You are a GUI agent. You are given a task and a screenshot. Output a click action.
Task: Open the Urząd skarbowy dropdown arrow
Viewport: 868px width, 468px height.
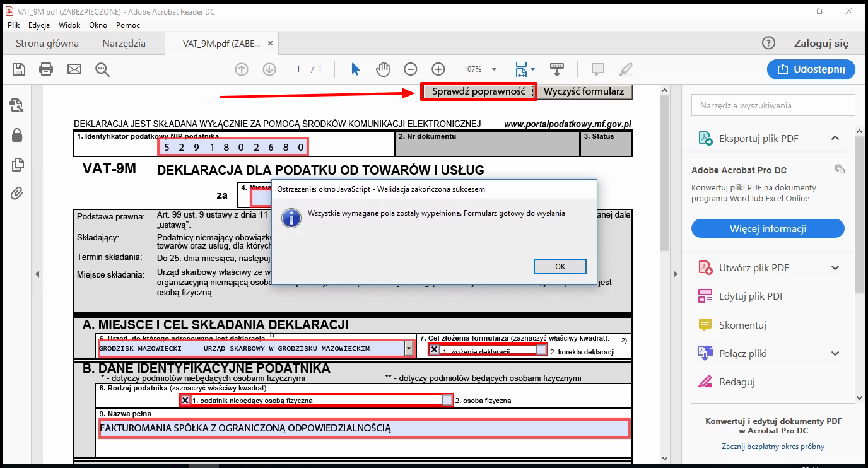409,348
